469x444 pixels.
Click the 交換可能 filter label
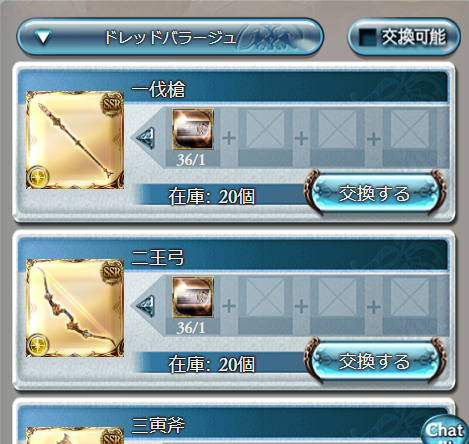414,37
